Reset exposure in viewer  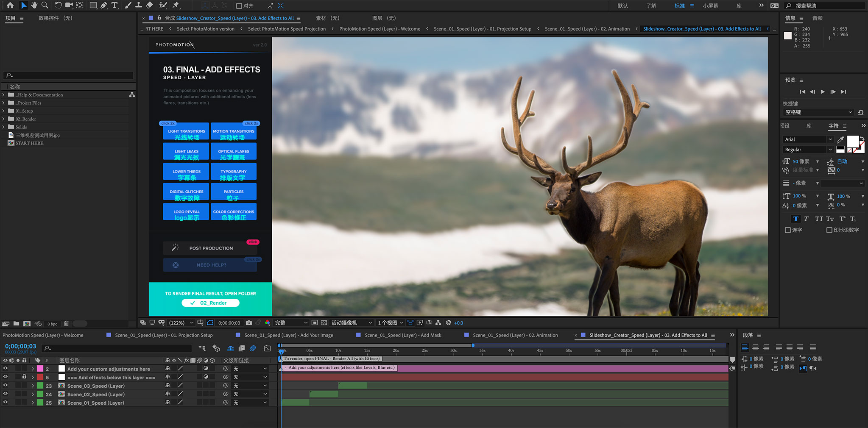[x=449, y=323]
